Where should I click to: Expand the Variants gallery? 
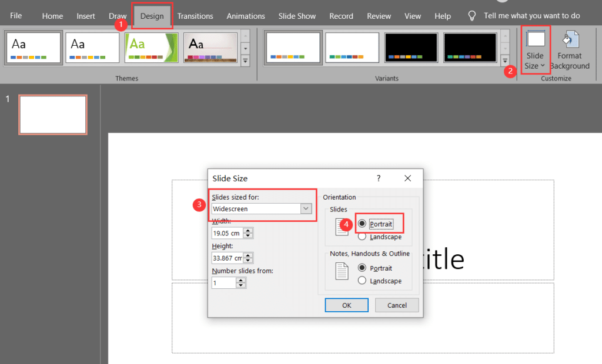click(x=504, y=60)
